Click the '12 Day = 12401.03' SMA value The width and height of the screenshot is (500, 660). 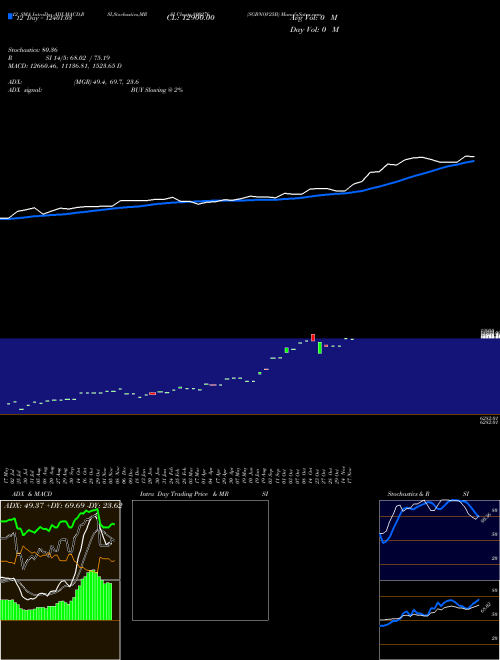click(x=44, y=18)
